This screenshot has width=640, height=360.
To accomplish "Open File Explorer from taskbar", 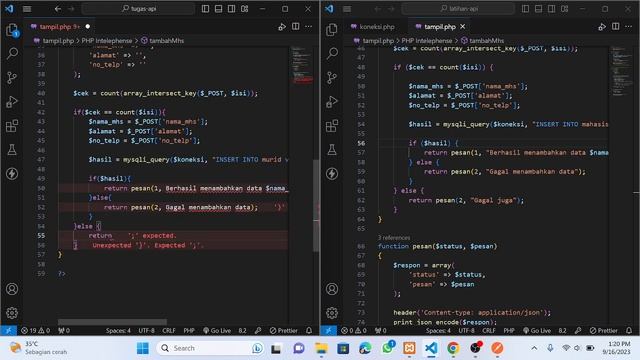I will click(321, 348).
